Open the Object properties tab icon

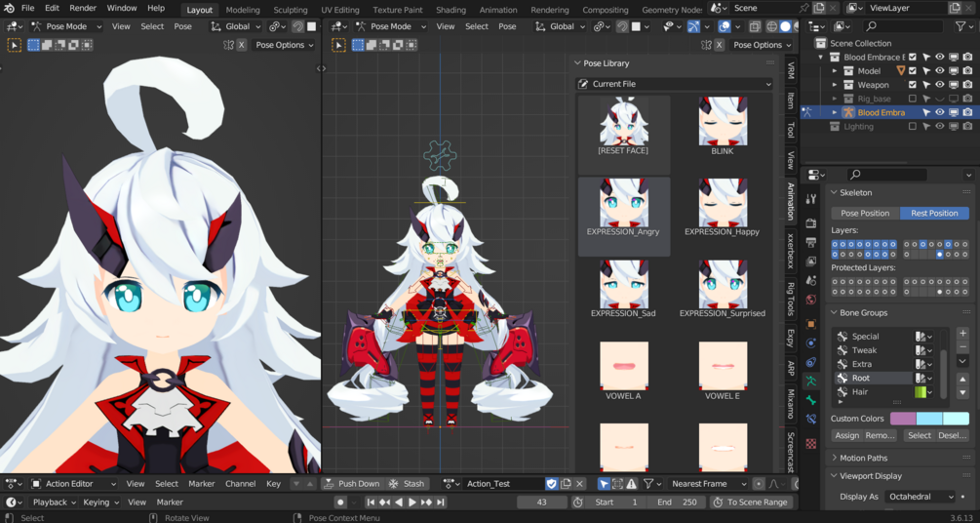(811, 324)
